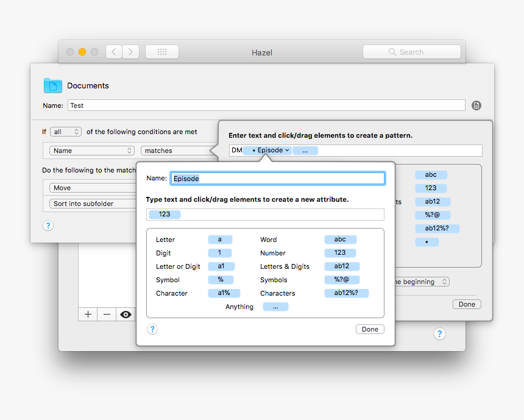524x420 pixels.
Task: Click the Search field in Hazel window
Action: (x=412, y=52)
